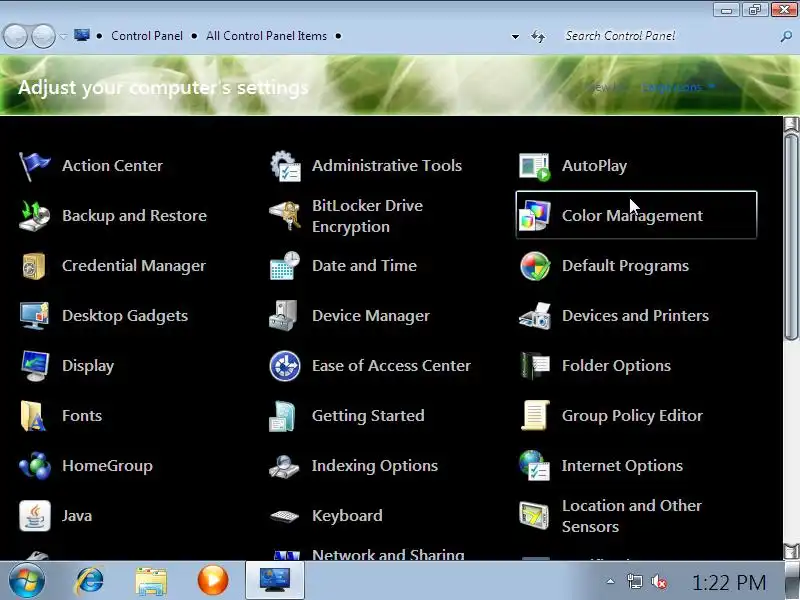Click the muted volume tray icon
800x600 pixels.
pyautogui.click(x=659, y=582)
